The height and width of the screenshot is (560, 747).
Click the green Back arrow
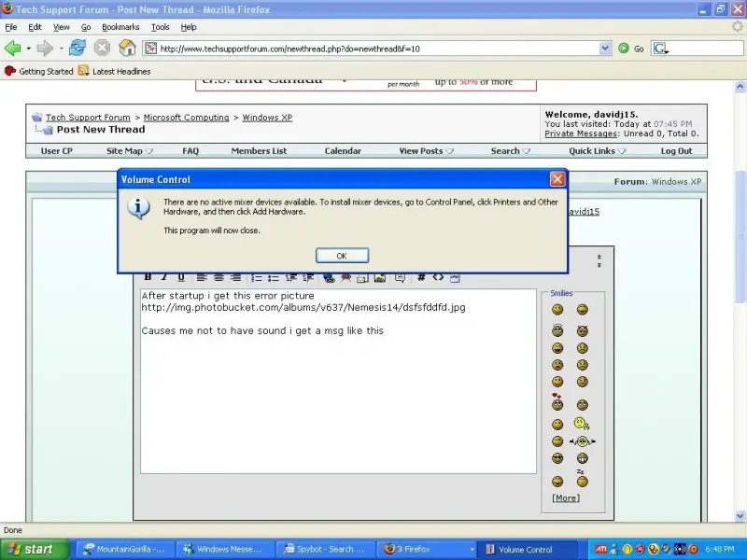click(13, 49)
